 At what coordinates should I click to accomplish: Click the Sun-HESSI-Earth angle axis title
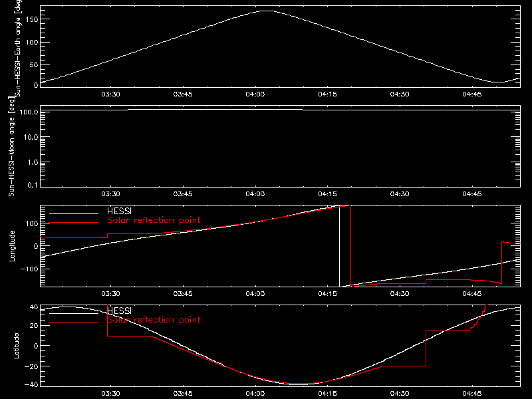(18, 48)
